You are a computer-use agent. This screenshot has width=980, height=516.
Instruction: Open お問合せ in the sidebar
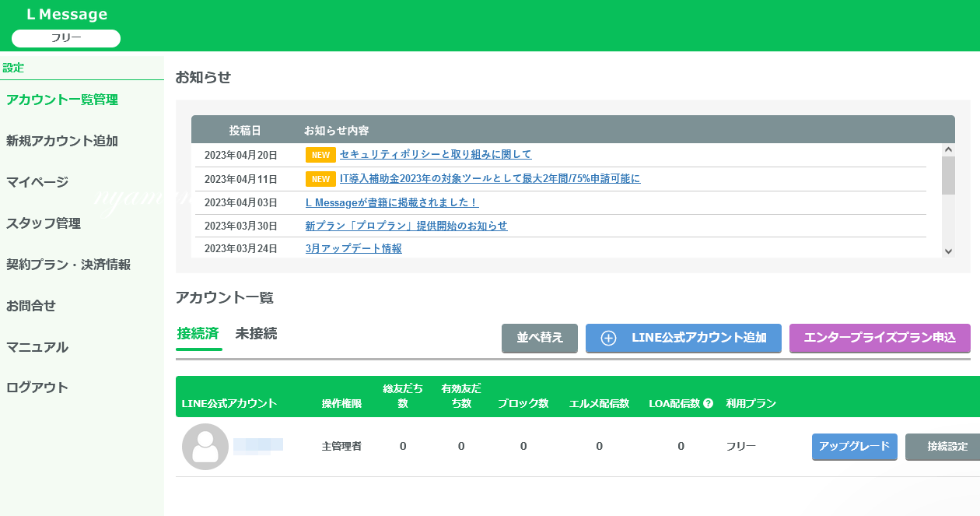tap(31, 306)
